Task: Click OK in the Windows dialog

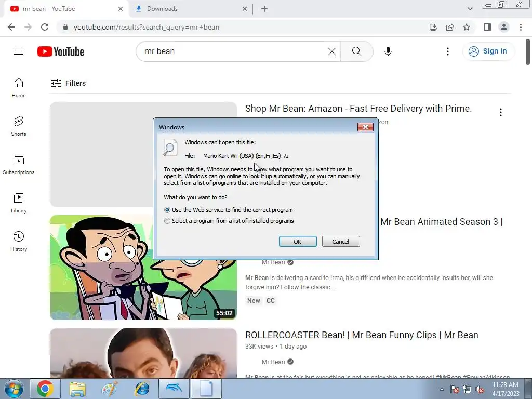Action: point(298,241)
